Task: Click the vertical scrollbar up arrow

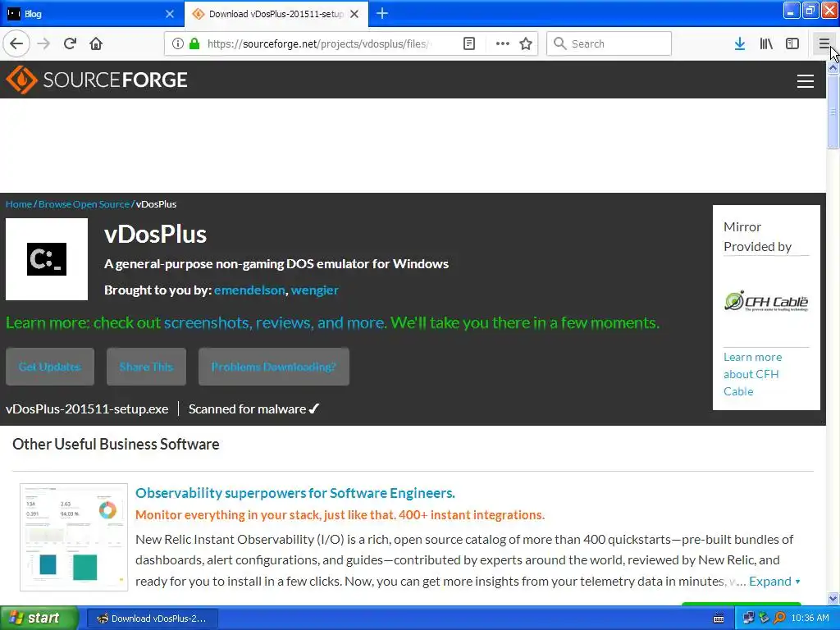Action: (x=833, y=67)
